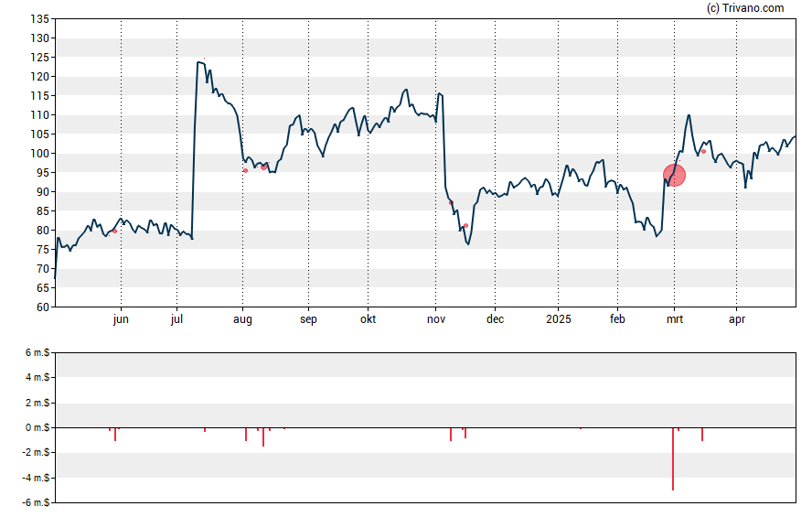Image resolution: width=812 pixels, height=517 pixels.
Task: Click the 115 price axis label
Action: pos(40,96)
